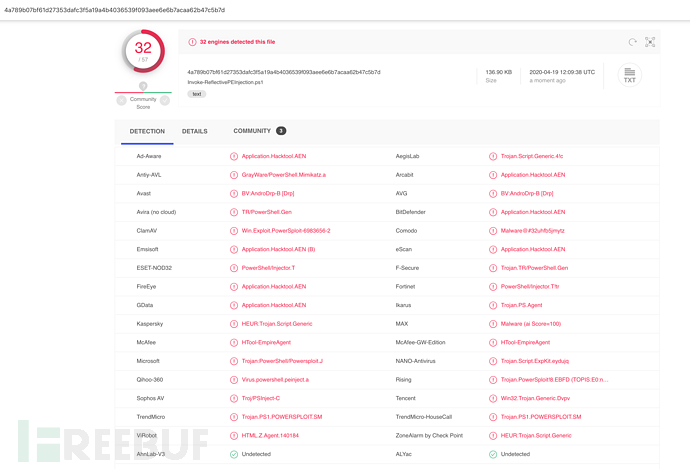Click the warning icon for BitDefender detection
The width and height of the screenshot is (690, 469).
point(493,212)
